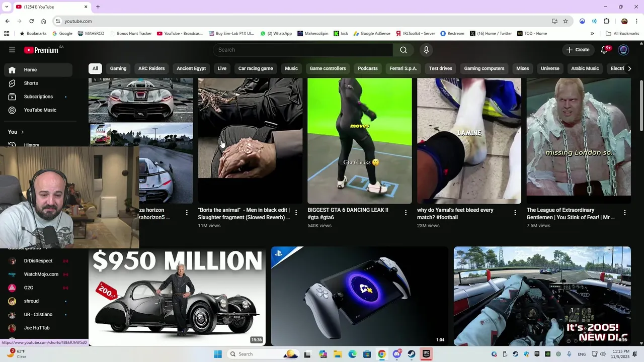Select the All filter chip

[95, 68]
